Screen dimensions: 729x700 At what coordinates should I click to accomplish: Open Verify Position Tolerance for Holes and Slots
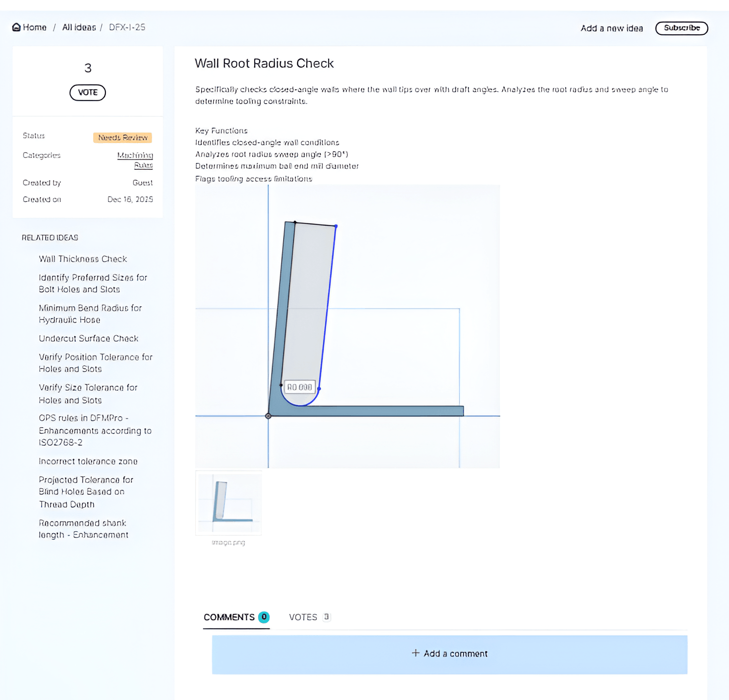(96, 363)
